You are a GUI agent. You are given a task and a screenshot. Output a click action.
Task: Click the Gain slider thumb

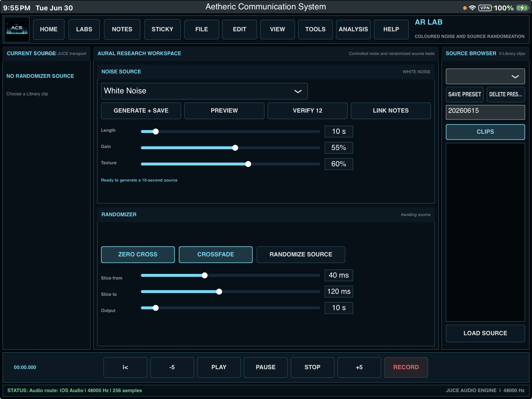click(235, 148)
